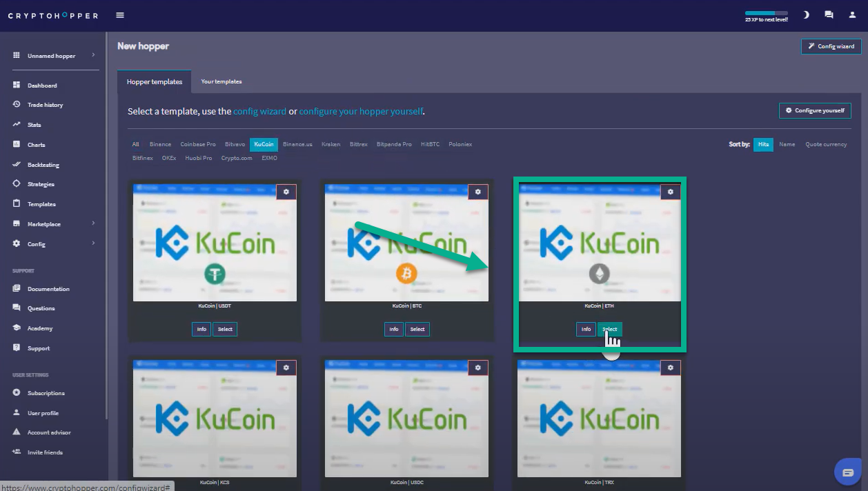The height and width of the screenshot is (491, 868).
Task: Click the XP level progress bar
Action: [766, 13]
